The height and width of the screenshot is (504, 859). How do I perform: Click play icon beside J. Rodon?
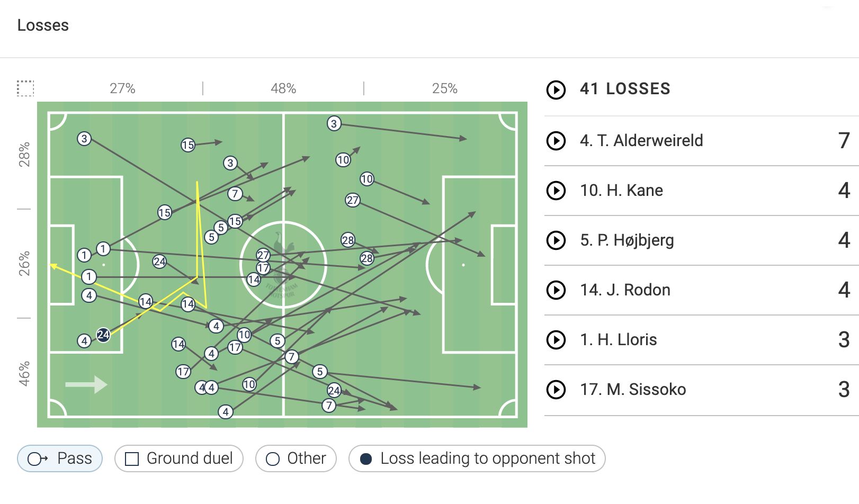[556, 290]
